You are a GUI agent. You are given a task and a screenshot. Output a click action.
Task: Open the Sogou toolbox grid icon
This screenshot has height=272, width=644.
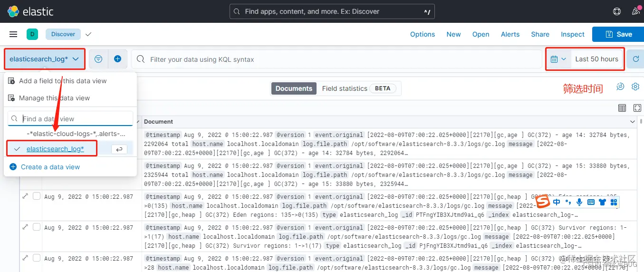pos(614,202)
